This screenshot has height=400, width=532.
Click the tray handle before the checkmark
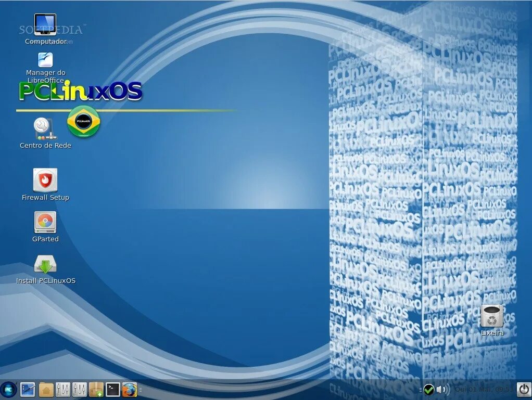(421, 390)
